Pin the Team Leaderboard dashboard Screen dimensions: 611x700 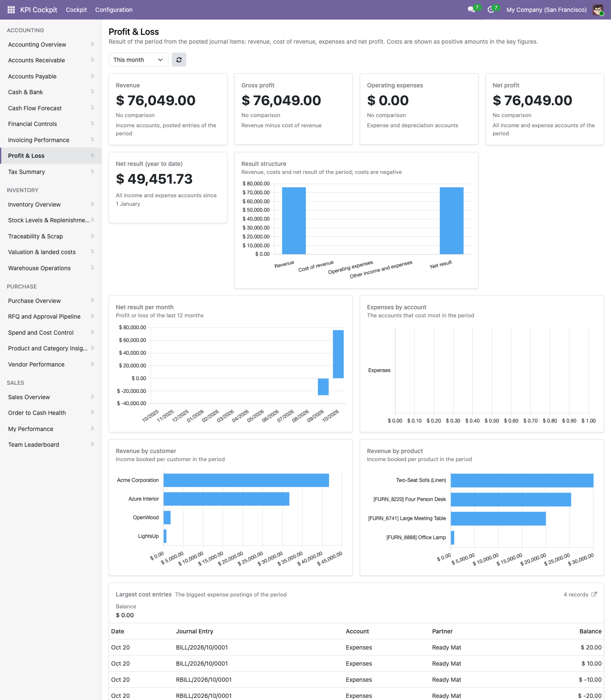[92, 444]
